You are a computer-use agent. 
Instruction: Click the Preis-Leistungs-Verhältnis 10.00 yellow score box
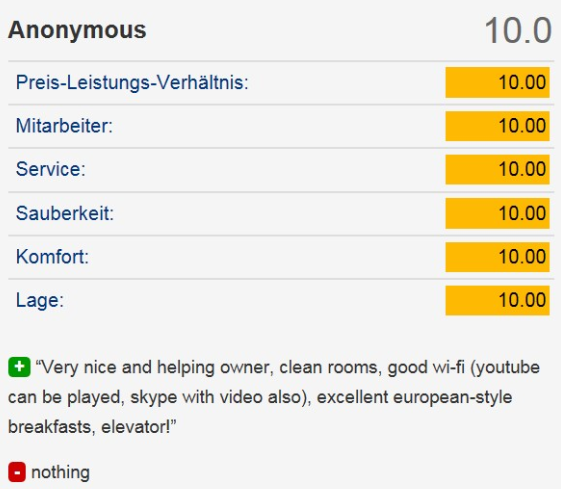[x=497, y=82]
